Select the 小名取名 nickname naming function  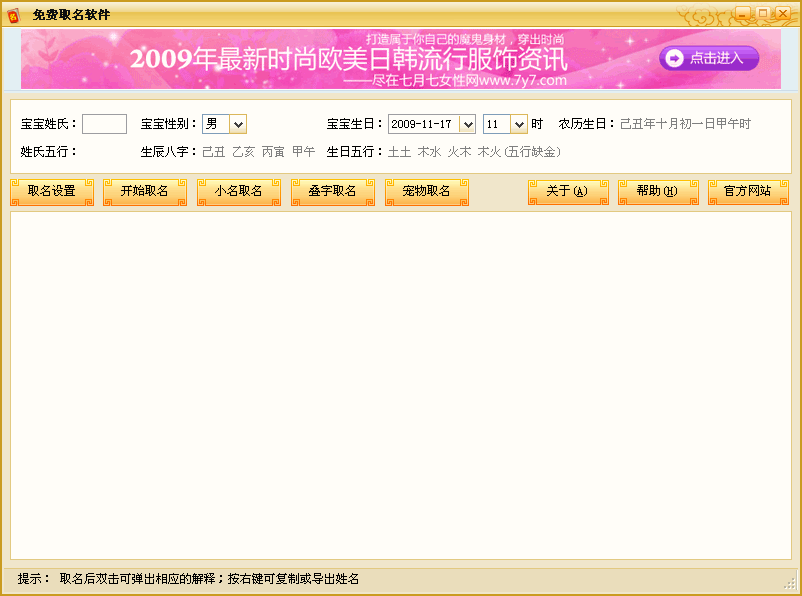click(238, 191)
